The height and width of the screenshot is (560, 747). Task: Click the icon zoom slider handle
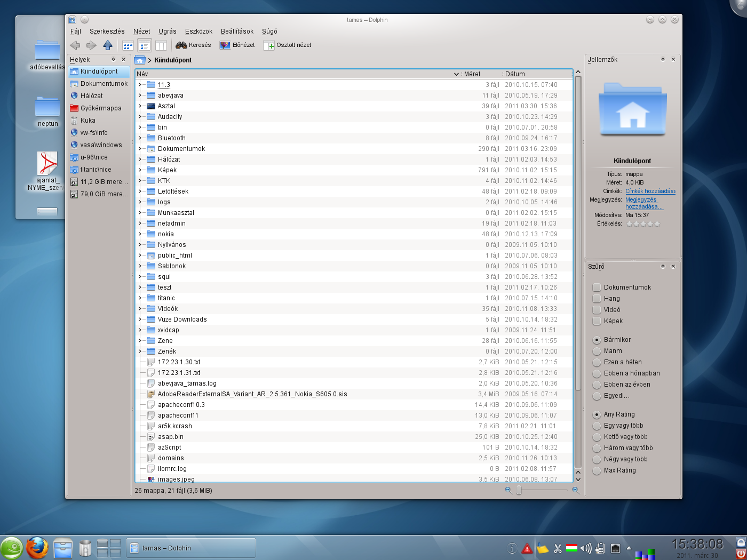click(x=519, y=490)
